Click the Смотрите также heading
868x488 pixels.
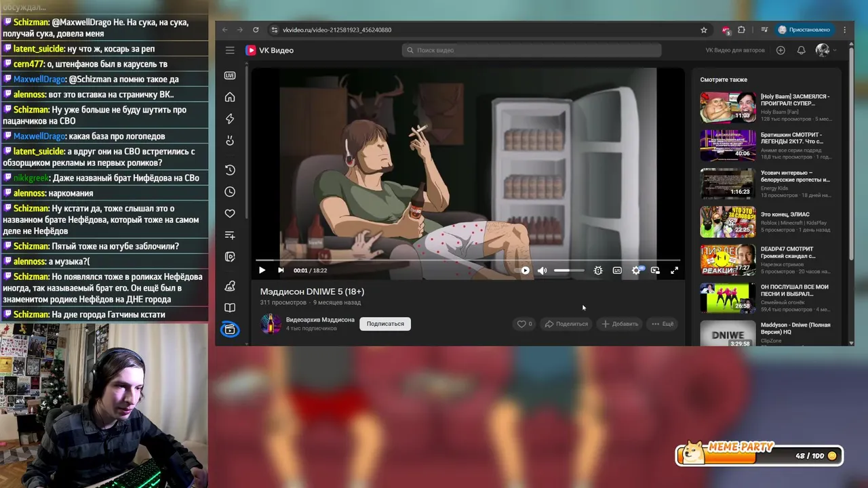pos(724,79)
